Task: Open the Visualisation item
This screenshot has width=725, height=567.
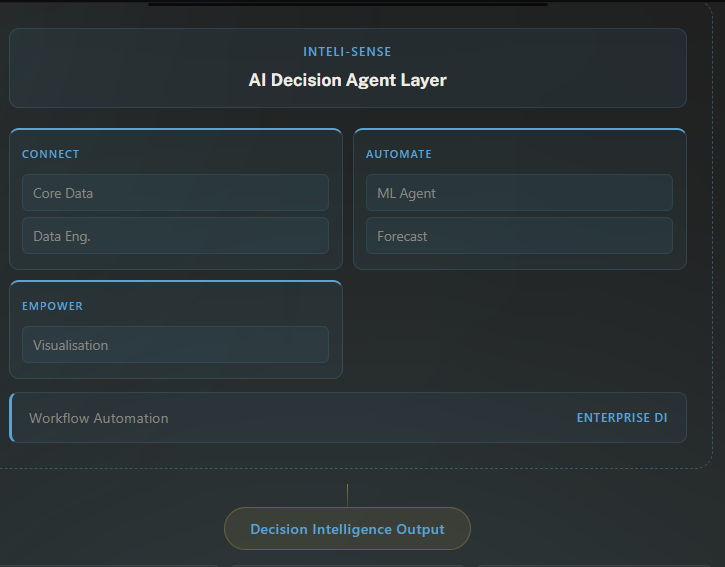Action: click(175, 345)
